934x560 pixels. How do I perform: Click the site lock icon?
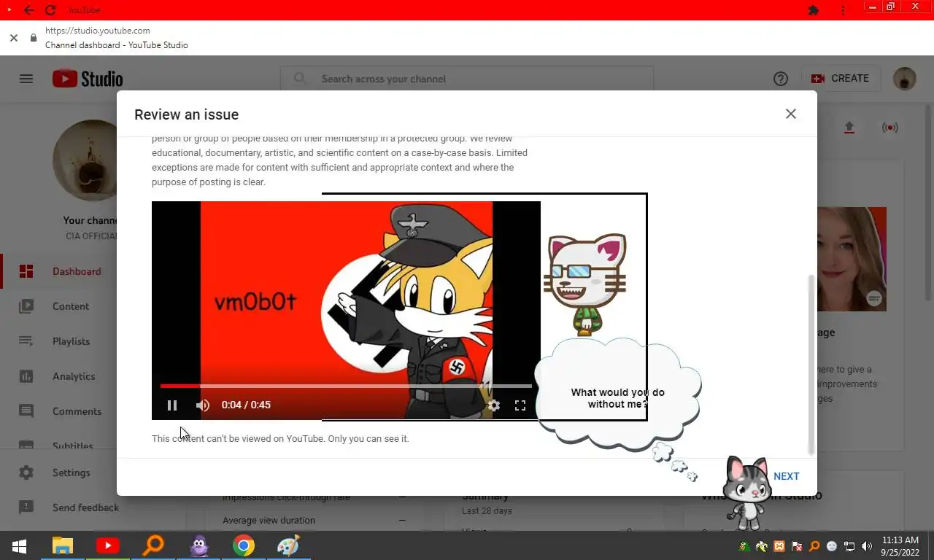[x=33, y=38]
